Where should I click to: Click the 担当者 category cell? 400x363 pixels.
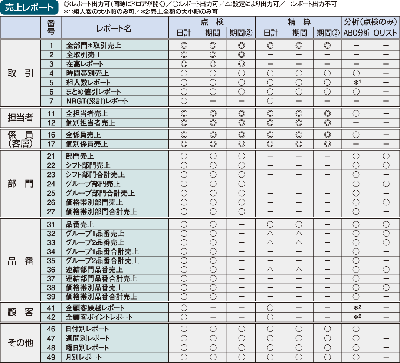coord(21,118)
